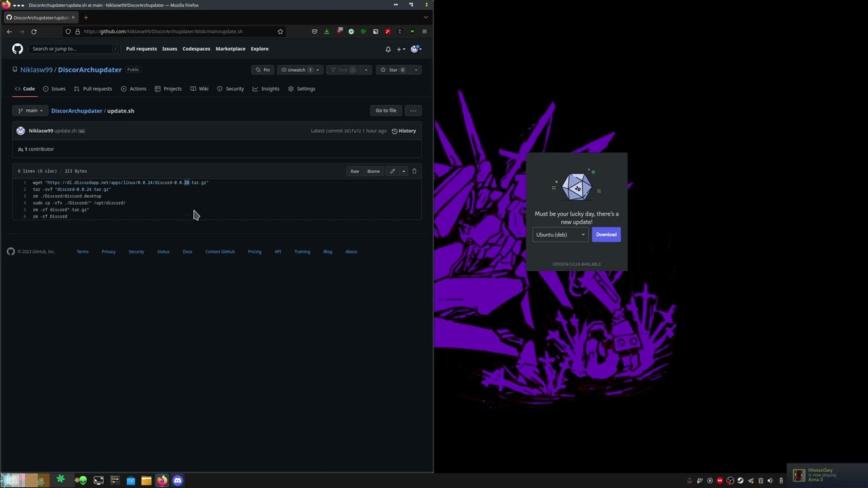The image size is (868, 488).
Task: Open the Niklasw99 owner link
Action: [x=37, y=70]
